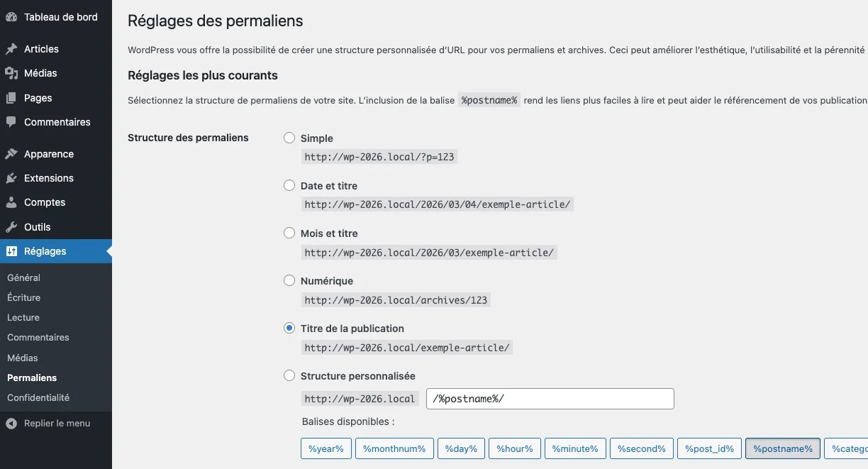Choose the Date et titre radio option
The height and width of the screenshot is (469, 868).
pyautogui.click(x=289, y=186)
